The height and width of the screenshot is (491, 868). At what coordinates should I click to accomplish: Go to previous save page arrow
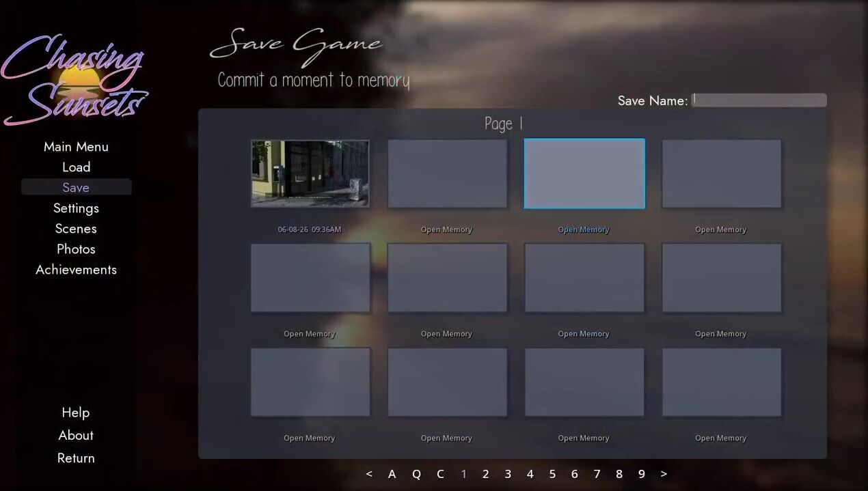(369, 474)
